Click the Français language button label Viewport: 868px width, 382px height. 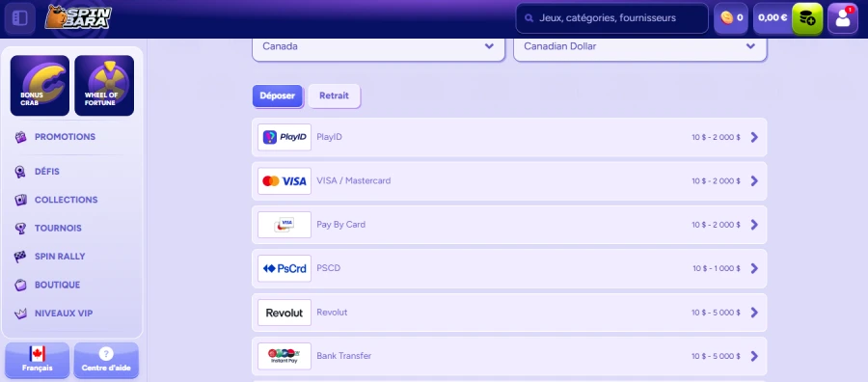37,368
